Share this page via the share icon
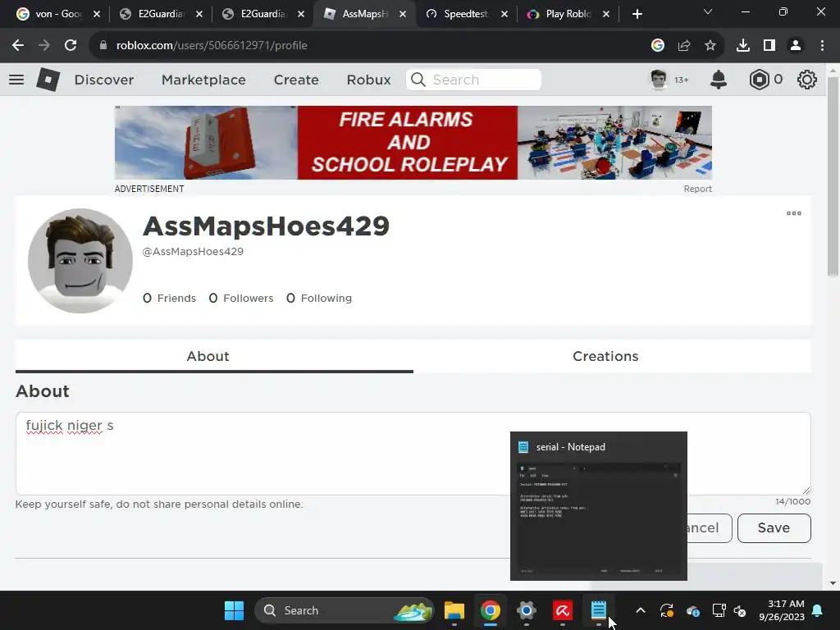The width and height of the screenshot is (840, 630). [683, 46]
